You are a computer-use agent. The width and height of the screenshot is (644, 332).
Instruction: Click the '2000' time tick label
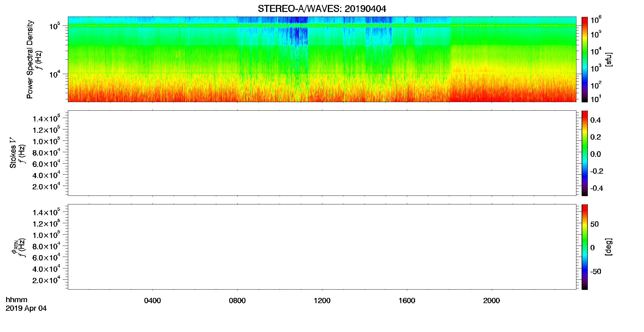pyautogui.click(x=492, y=301)
